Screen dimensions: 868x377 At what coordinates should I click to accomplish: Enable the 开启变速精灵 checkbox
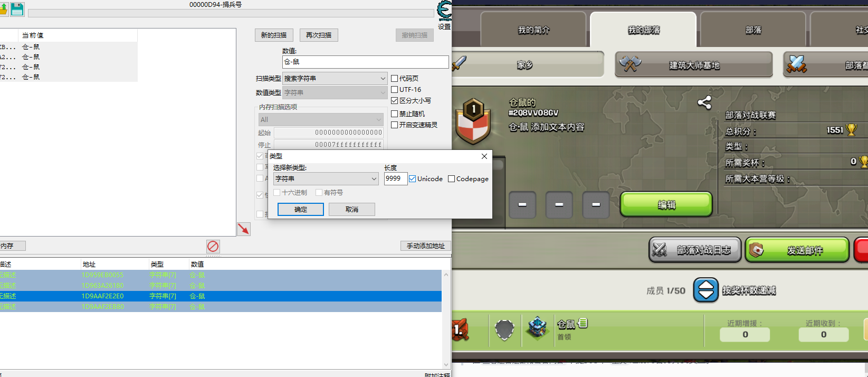[x=394, y=125]
